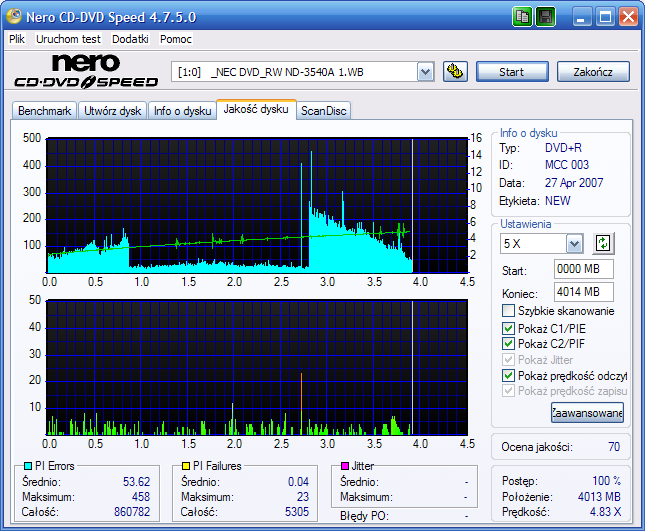Click the PI Errors upper graph
The height and width of the screenshot is (531, 645).
[258, 206]
